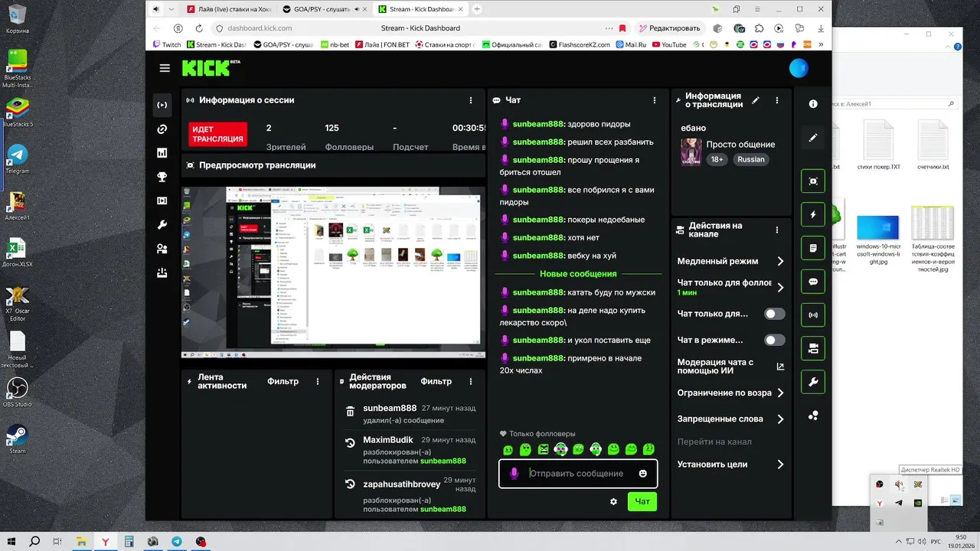The width and height of the screenshot is (980, 551).
Task: Open Steam desktop shortcut
Action: point(17,439)
